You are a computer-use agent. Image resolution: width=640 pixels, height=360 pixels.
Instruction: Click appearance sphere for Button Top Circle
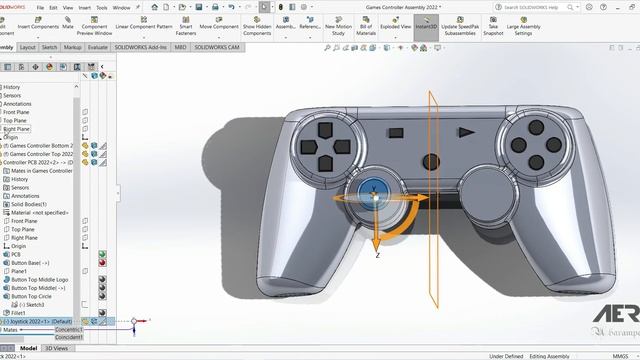pos(102,296)
